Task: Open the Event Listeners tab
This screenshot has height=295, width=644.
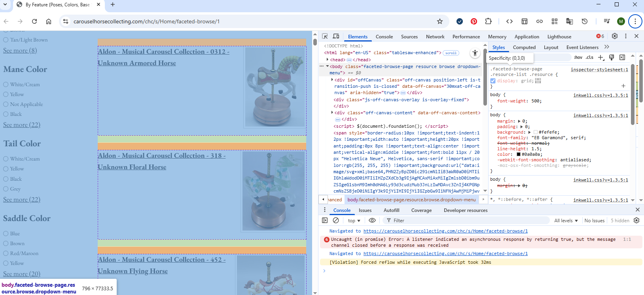Action: tap(582, 47)
